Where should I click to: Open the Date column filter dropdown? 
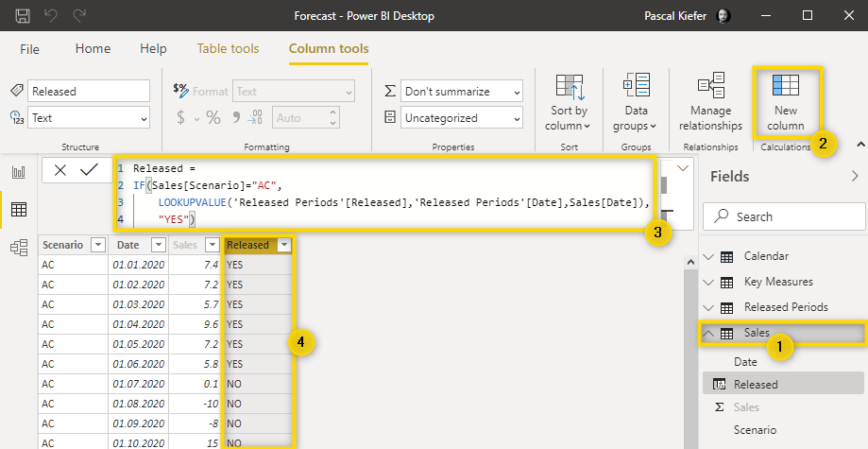click(x=159, y=245)
